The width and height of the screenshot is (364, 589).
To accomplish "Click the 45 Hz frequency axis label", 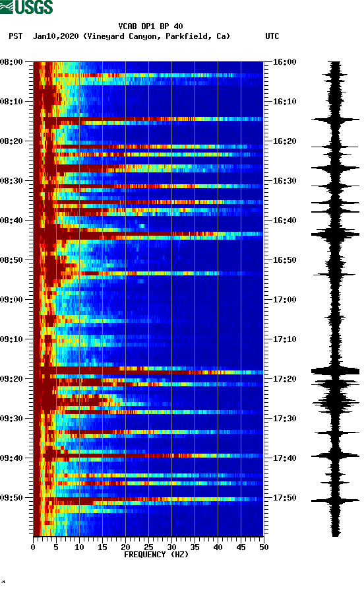I will [x=241, y=547].
